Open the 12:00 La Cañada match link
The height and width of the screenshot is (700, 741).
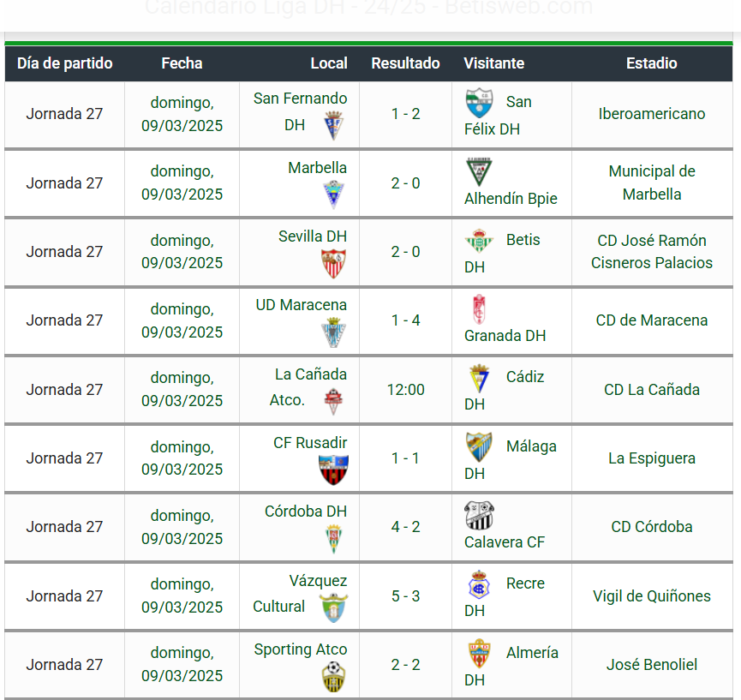click(405, 390)
